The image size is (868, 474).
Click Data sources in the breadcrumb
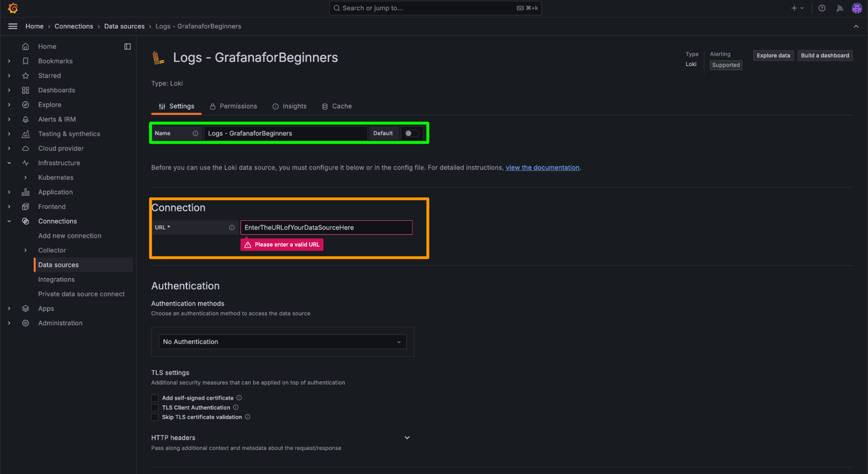124,26
